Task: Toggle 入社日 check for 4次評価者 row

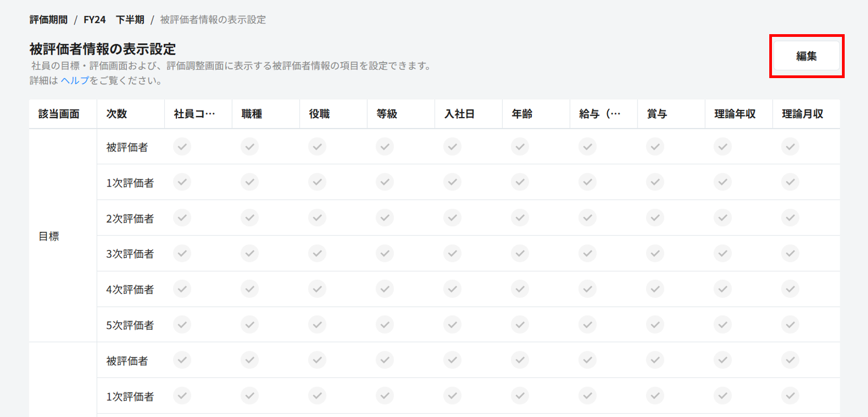Action: (x=452, y=289)
